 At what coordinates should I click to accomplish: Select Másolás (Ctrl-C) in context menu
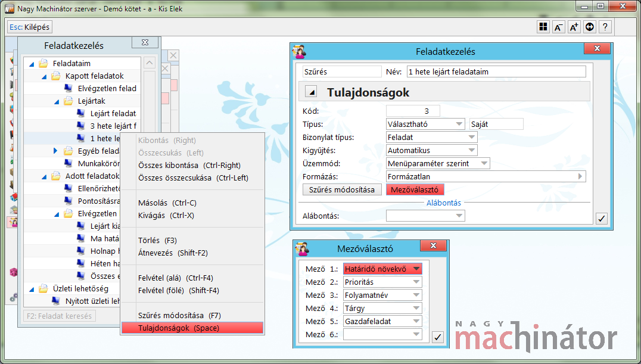(x=192, y=203)
